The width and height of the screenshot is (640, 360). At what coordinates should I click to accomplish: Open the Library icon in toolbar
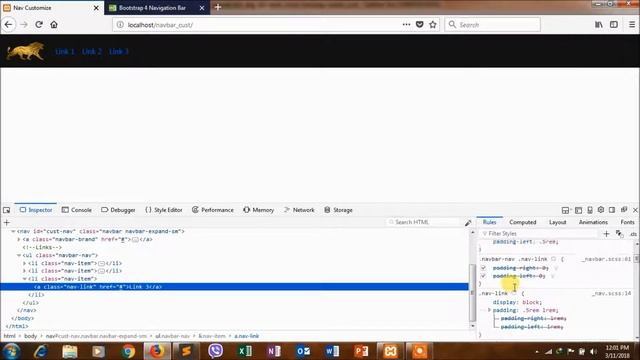(598, 24)
